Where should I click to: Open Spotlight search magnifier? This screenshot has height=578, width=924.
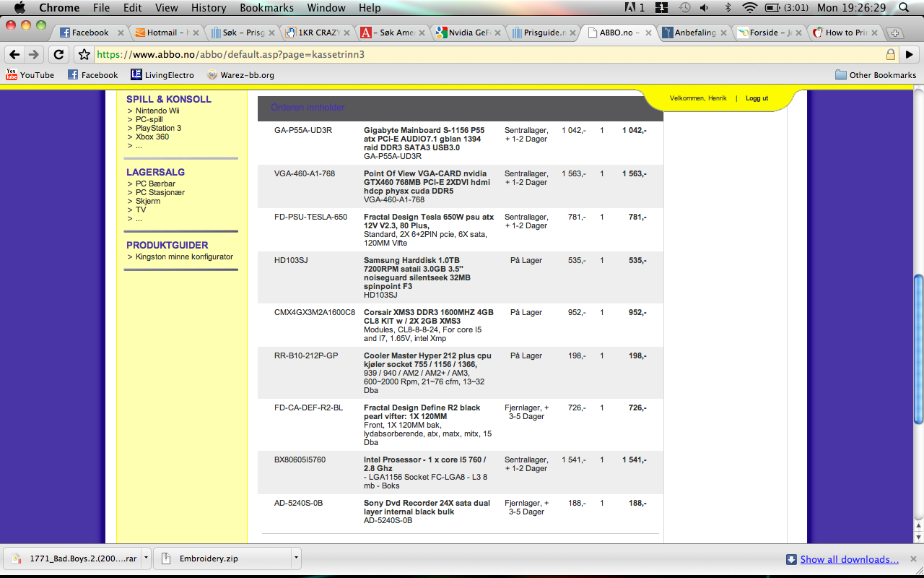(904, 8)
